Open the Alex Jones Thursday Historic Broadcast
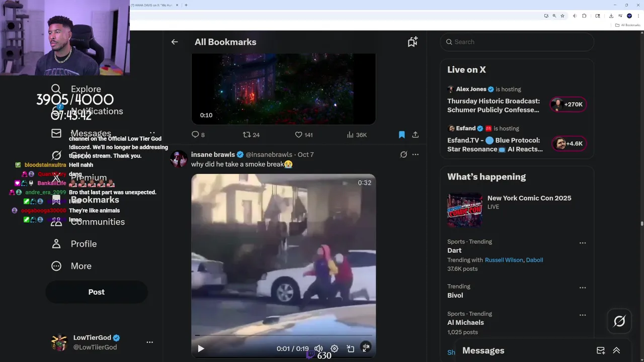 pyautogui.click(x=494, y=106)
